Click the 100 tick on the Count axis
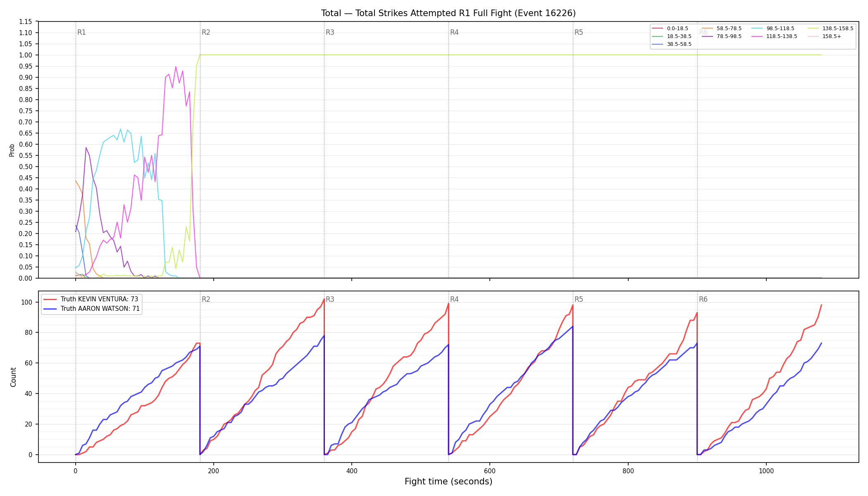Viewport: 868px width, 496px height. coord(27,302)
